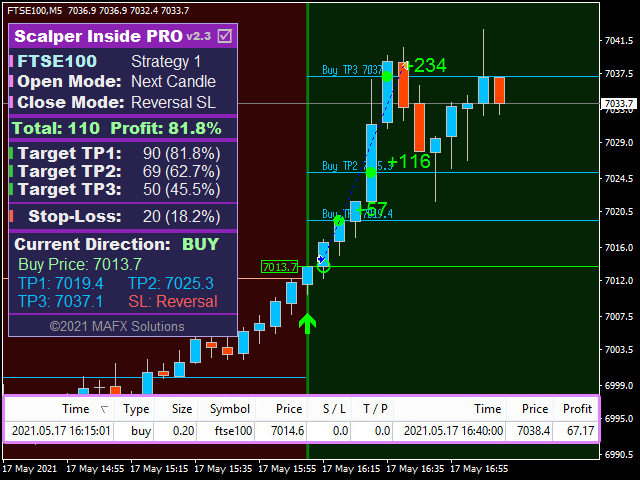Screen dimensions: 640x480
Task: Click the S / L column header
Action: coord(334,409)
